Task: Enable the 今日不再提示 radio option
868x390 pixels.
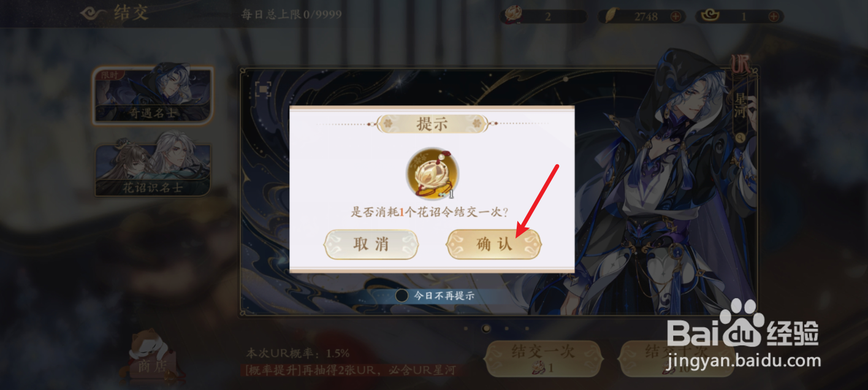Action: (402, 296)
